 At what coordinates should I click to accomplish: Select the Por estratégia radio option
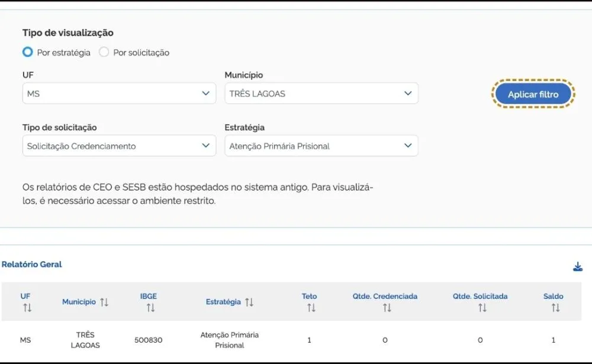pos(27,52)
